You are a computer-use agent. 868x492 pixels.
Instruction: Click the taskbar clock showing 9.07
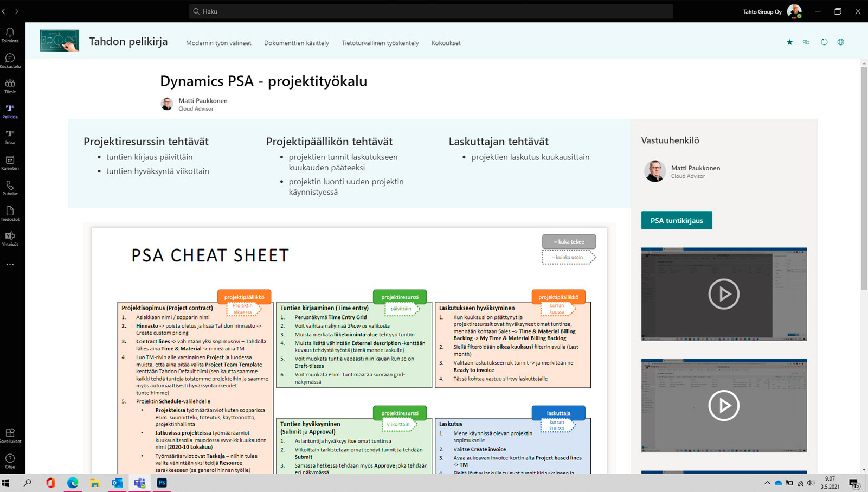pos(830,483)
